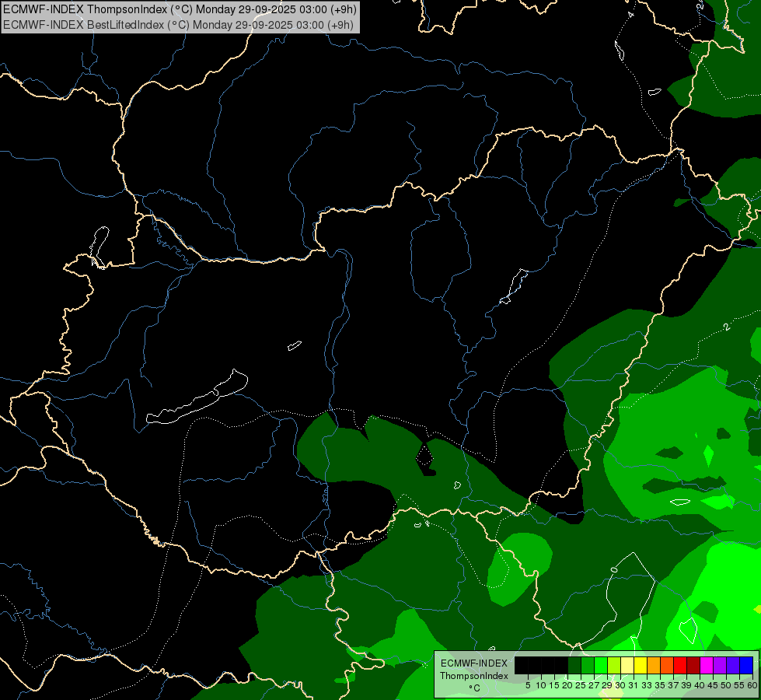Select the magenta 40–45 legend swatch
Viewport: 761px width, 700px height.
point(707,665)
